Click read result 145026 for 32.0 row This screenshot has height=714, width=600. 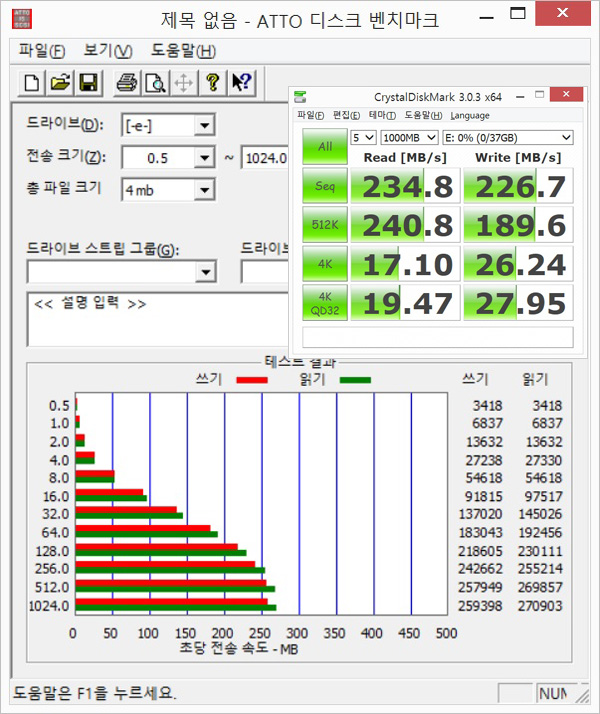tap(540, 514)
